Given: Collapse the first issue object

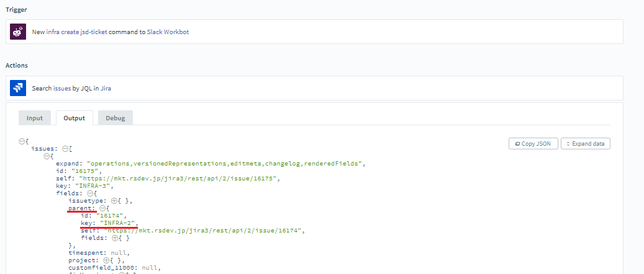Looking at the screenshot, I should [47, 156].
